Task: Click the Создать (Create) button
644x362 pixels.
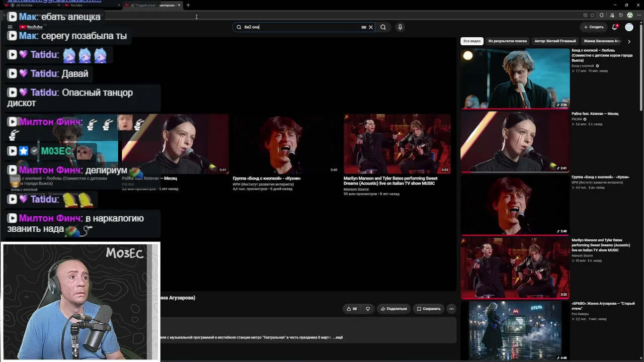Action: (594, 27)
